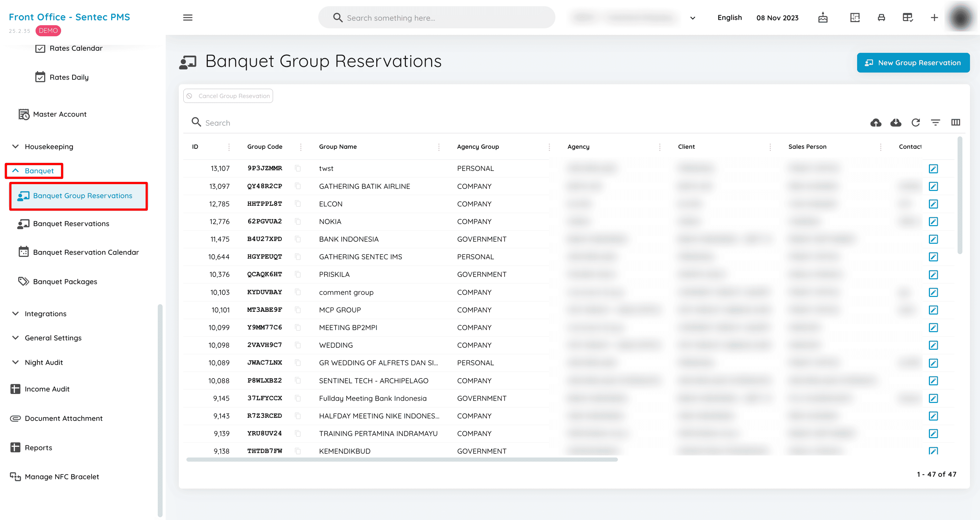
Task: Open Group Name column options menu
Action: (439, 147)
